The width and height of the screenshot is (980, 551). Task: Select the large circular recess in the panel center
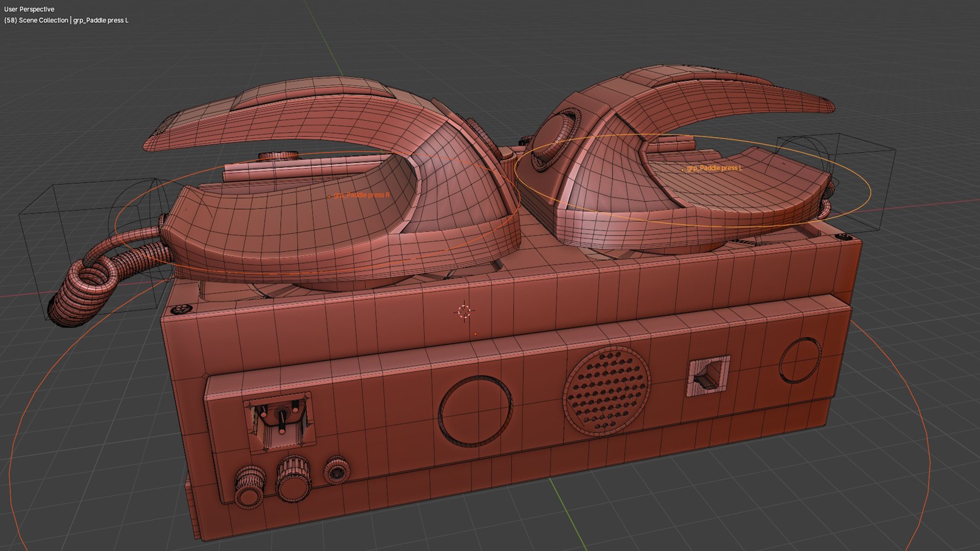click(x=475, y=411)
